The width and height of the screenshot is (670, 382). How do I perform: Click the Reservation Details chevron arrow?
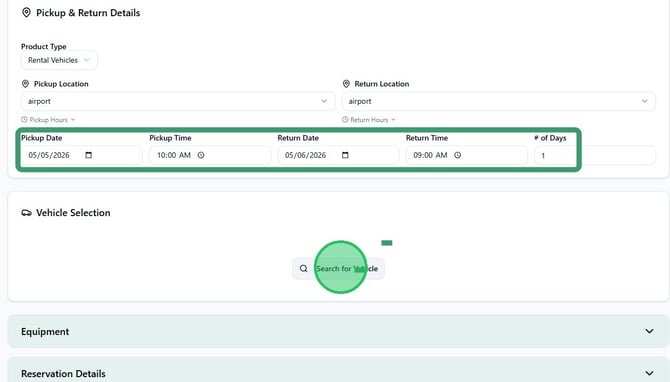point(649,373)
